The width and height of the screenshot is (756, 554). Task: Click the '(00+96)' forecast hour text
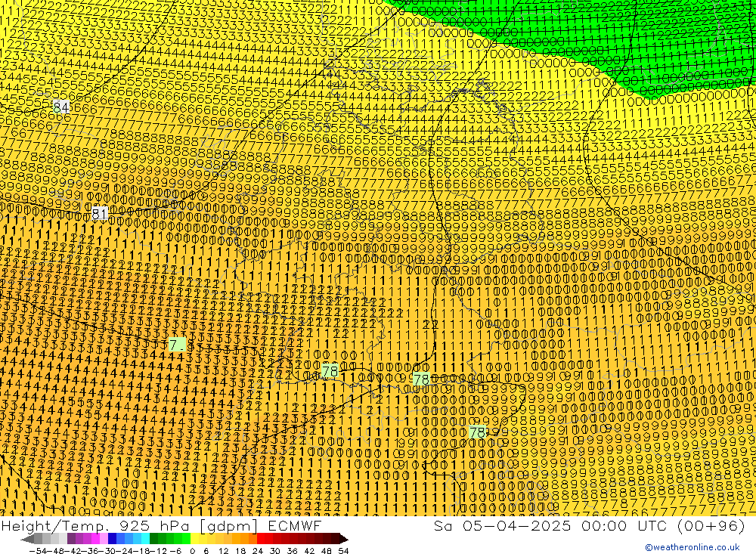(x=711, y=525)
